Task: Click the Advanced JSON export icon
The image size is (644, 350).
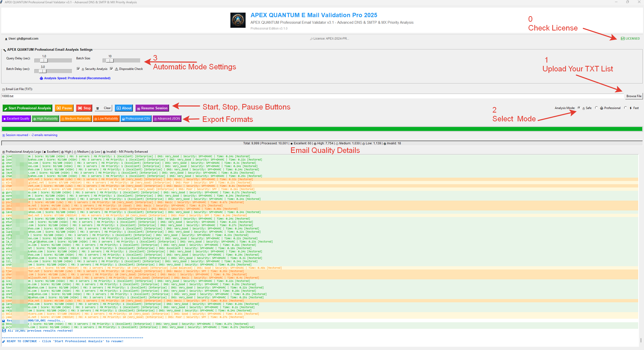Action: (155, 119)
